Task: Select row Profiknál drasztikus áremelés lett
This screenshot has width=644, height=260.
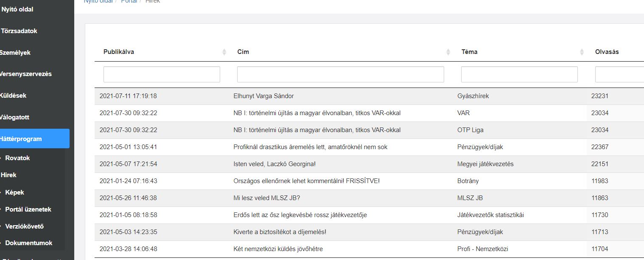Action: coord(369,147)
